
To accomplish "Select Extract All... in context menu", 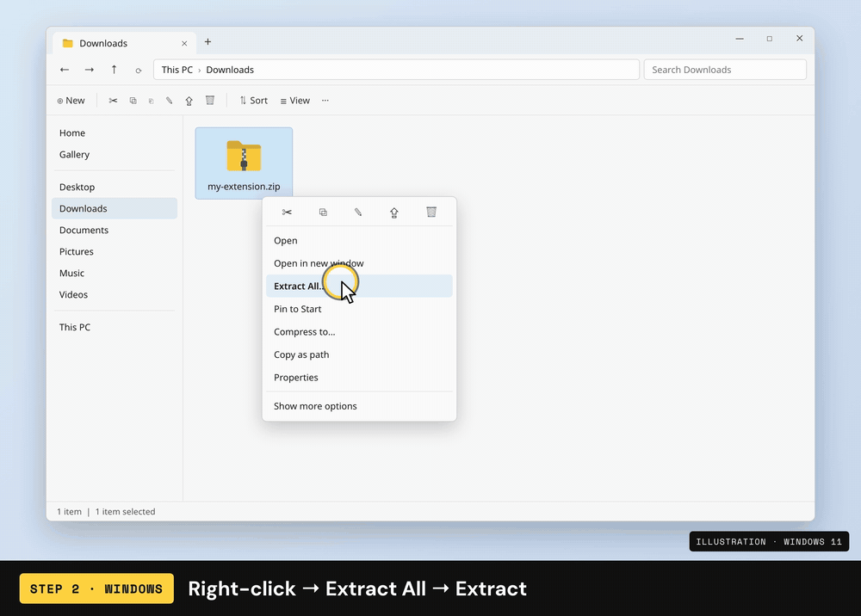I will click(x=359, y=286).
